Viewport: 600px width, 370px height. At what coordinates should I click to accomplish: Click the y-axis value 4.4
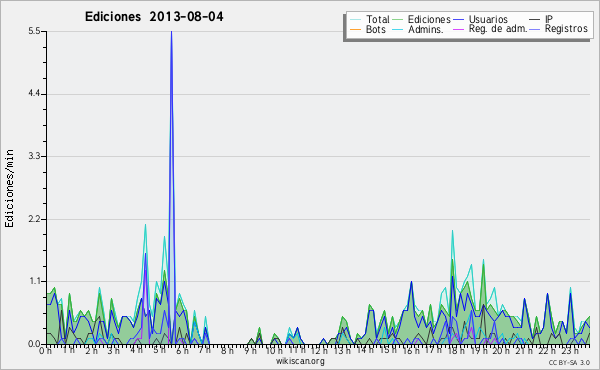[x=34, y=94]
